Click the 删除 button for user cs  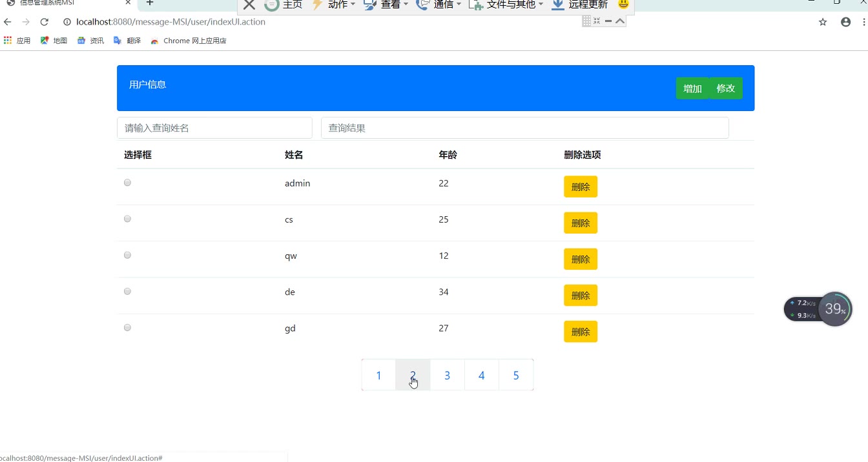point(581,223)
